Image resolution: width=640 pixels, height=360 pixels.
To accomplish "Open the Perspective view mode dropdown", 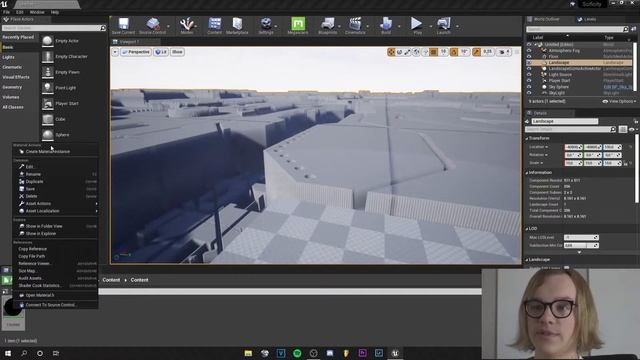I will 136,52.
